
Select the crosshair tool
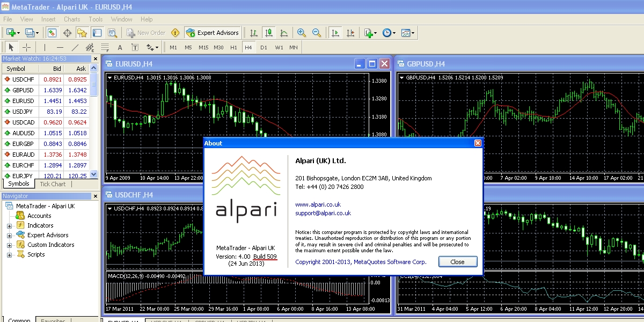click(x=26, y=47)
